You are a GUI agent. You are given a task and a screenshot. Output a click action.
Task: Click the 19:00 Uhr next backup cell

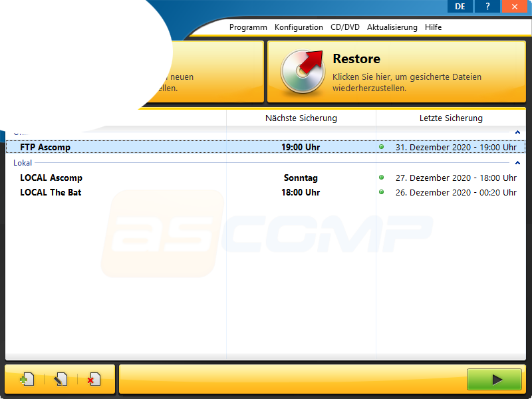[301, 147]
